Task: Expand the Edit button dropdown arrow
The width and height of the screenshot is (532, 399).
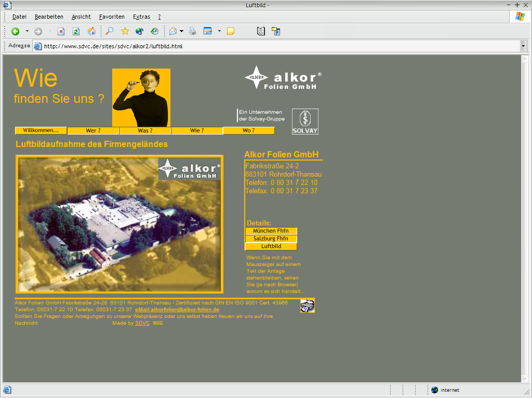Action: pos(219,32)
